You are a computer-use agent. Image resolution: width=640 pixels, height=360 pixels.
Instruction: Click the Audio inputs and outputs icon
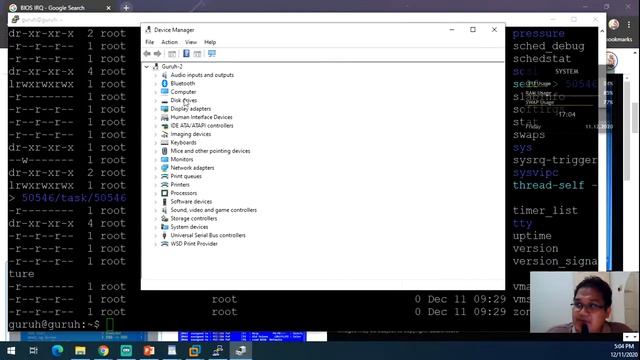(x=164, y=75)
